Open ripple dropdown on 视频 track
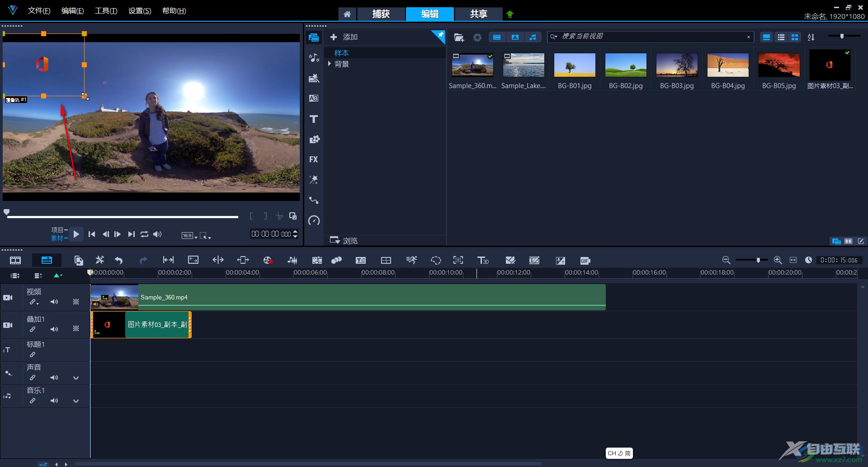 click(x=34, y=302)
